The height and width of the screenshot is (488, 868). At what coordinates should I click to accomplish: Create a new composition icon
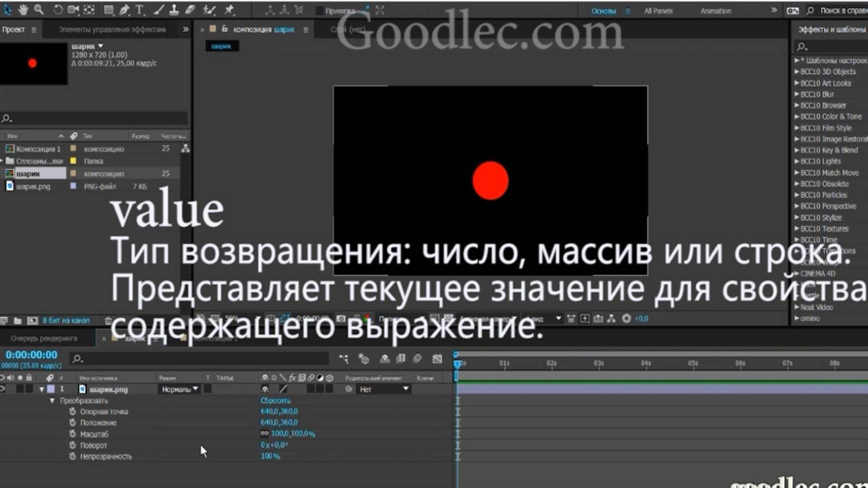pos(32,320)
